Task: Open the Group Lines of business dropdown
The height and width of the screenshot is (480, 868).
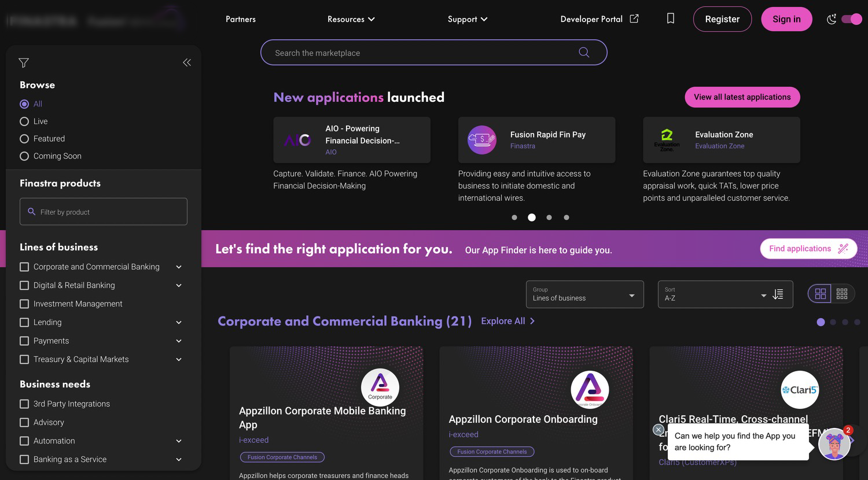Action: (584, 294)
